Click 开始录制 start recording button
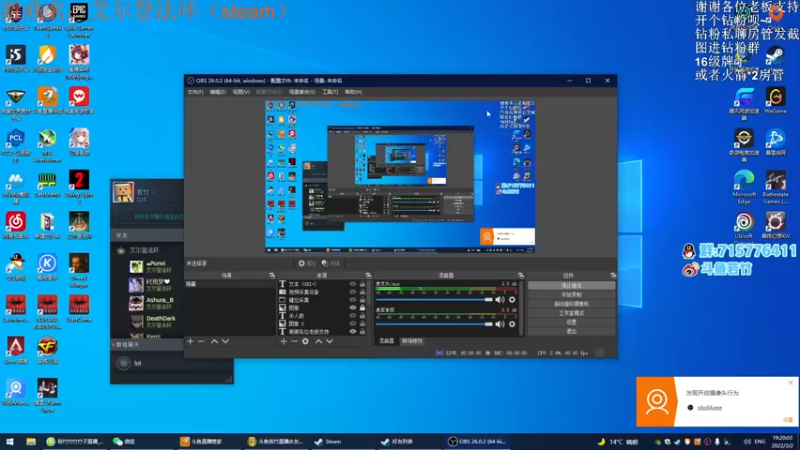Screen dimensions: 800x450 pyautogui.click(x=571, y=295)
